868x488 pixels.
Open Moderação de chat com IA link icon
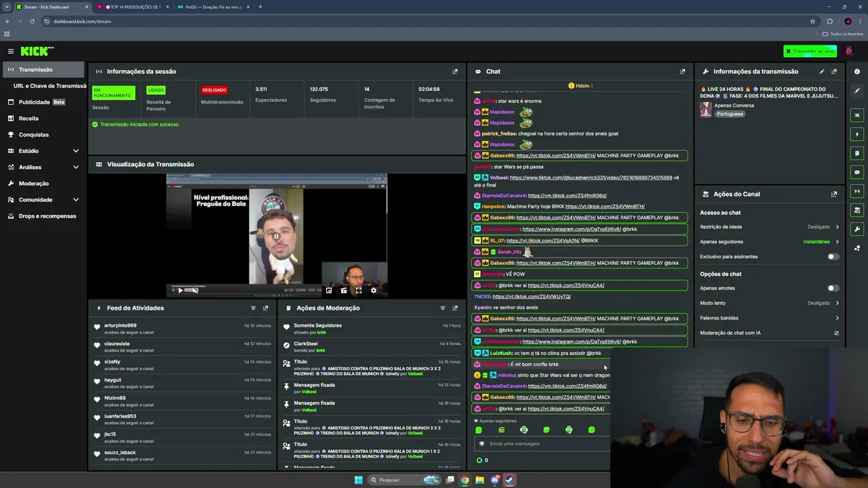[x=837, y=333]
